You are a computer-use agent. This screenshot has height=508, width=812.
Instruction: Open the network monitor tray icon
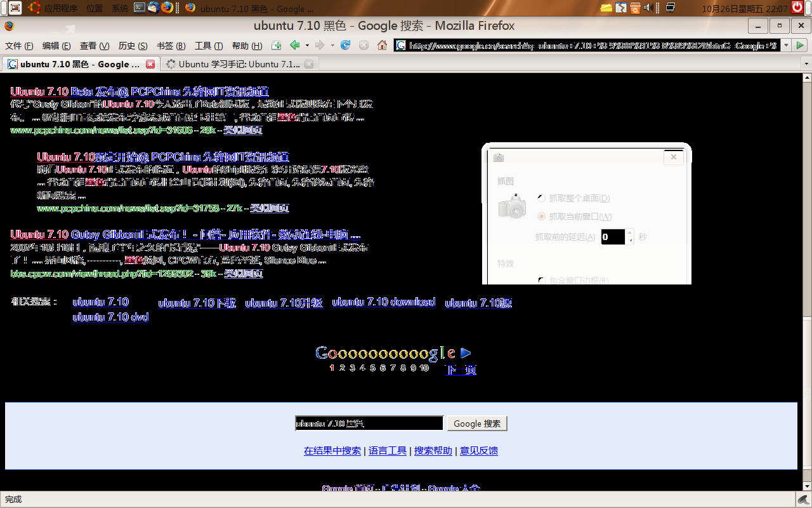click(x=671, y=8)
